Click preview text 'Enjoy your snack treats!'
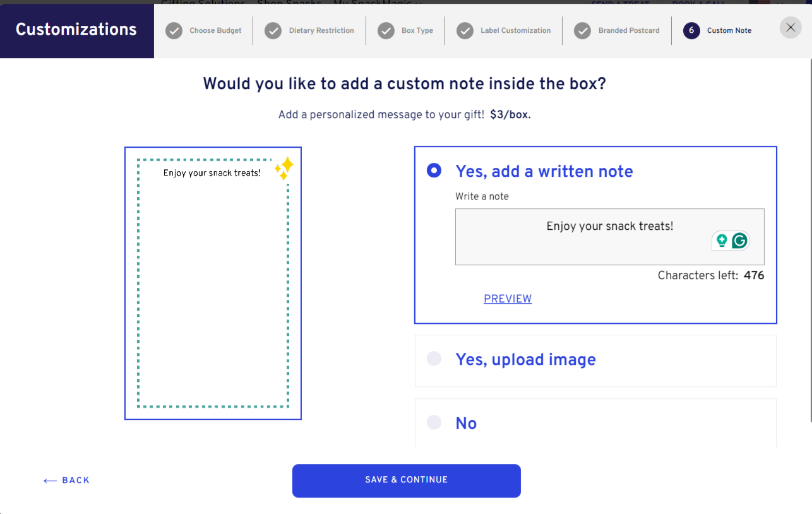 point(212,173)
